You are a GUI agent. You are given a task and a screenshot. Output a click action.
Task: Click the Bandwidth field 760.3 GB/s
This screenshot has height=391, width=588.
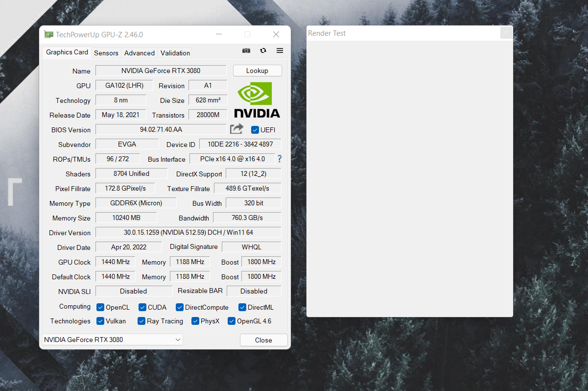(x=248, y=218)
